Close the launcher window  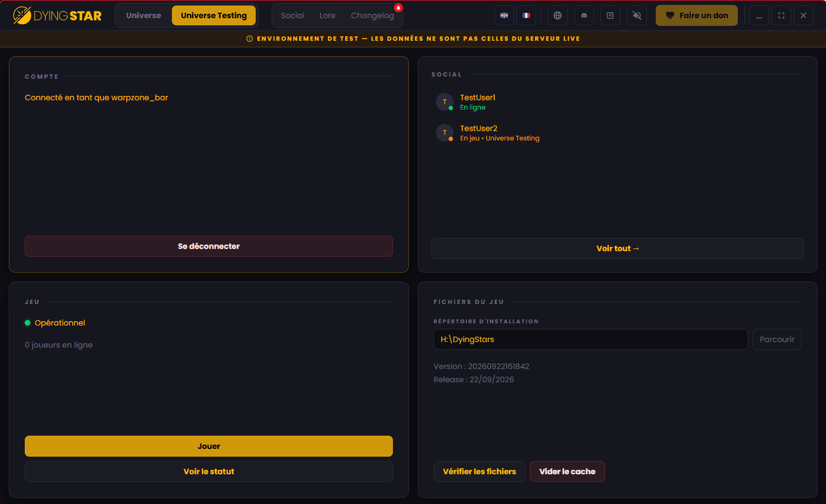click(803, 15)
